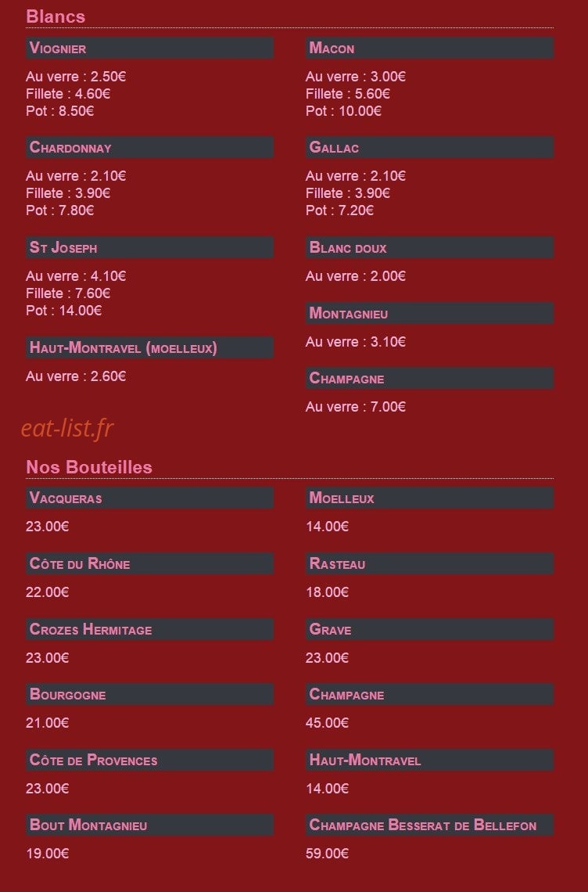Select Côte de Provences header
The image size is (588, 892).
click(x=149, y=760)
